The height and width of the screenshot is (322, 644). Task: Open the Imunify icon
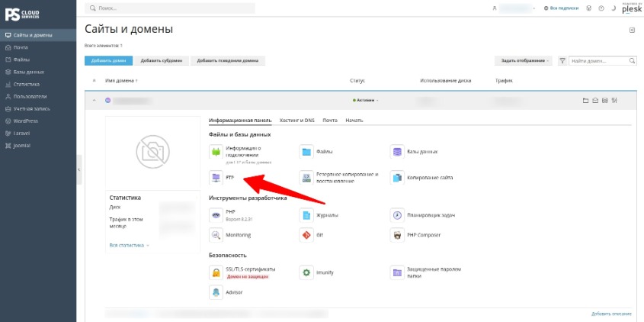point(306,272)
